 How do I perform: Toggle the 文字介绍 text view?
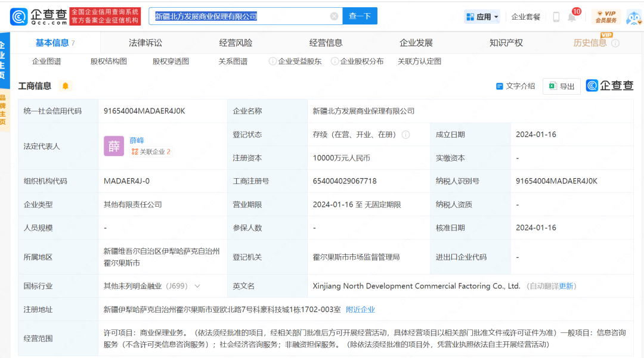[515, 86]
